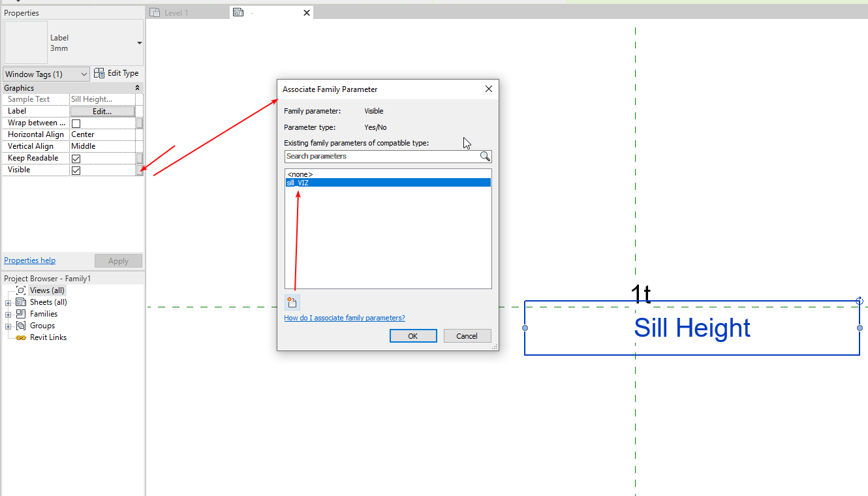868x496 pixels.
Task: Open the How do I associate family parameters link
Action: click(345, 317)
